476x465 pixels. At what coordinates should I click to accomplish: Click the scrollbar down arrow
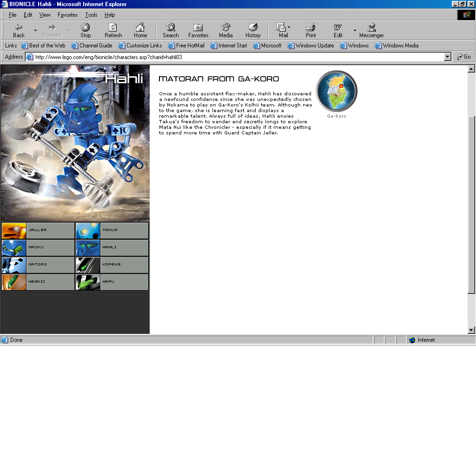tap(471, 330)
